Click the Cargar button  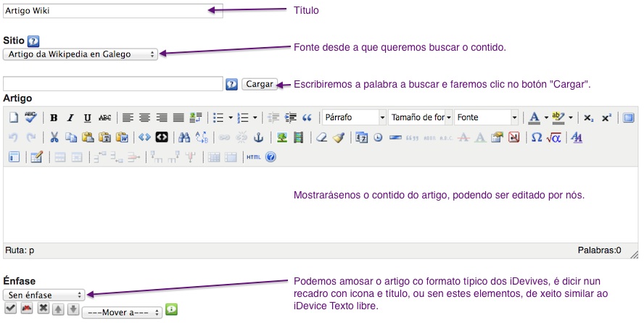(260, 84)
